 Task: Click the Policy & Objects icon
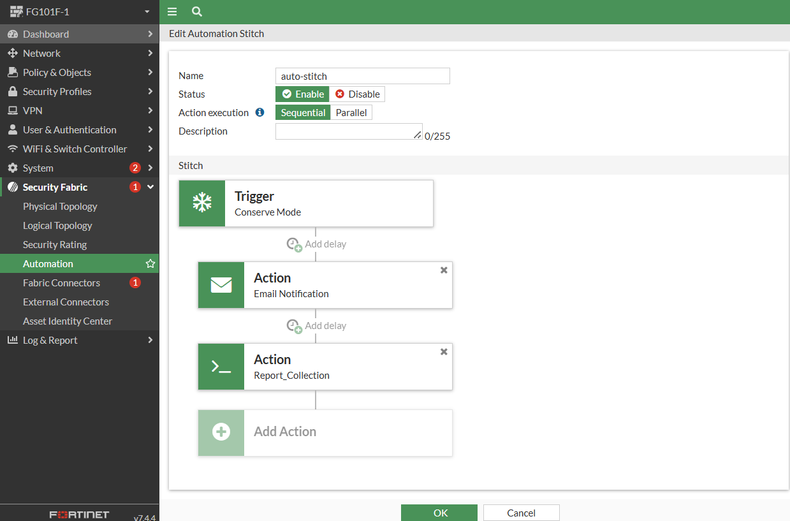pos(13,72)
